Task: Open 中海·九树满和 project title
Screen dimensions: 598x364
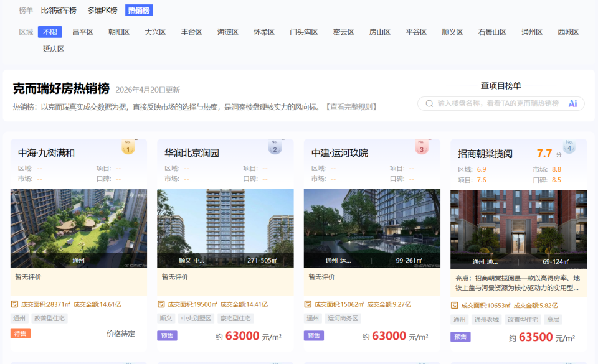Action: click(47, 153)
